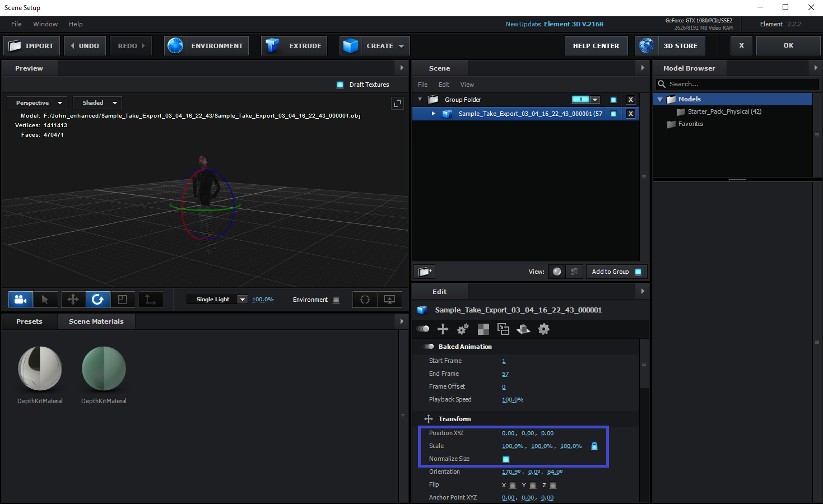This screenshot has height=504, width=823.
Task: Select the camera orbit tool
Action: coord(21,300)
